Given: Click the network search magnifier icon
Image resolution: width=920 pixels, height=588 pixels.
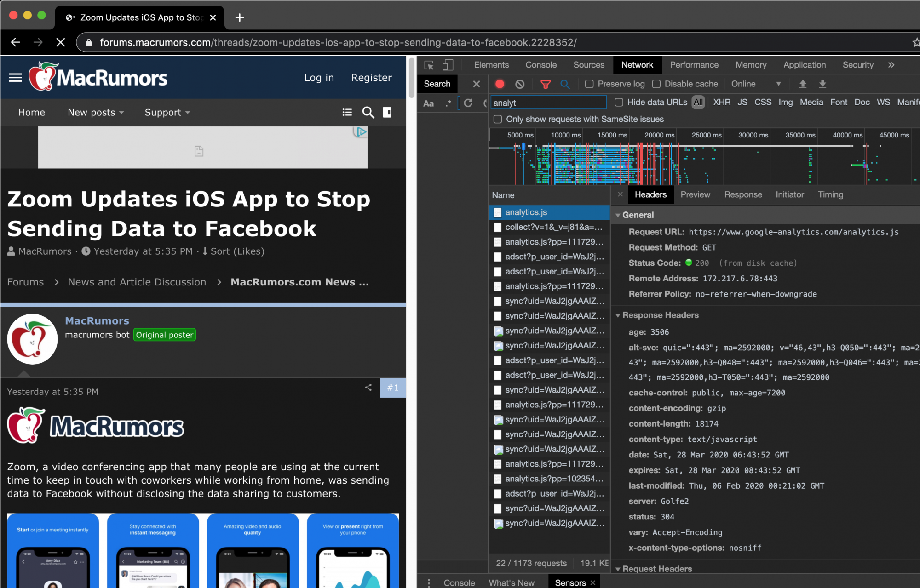Looking at the screenshot, I should pyautogui.click(x=565, y=84).
